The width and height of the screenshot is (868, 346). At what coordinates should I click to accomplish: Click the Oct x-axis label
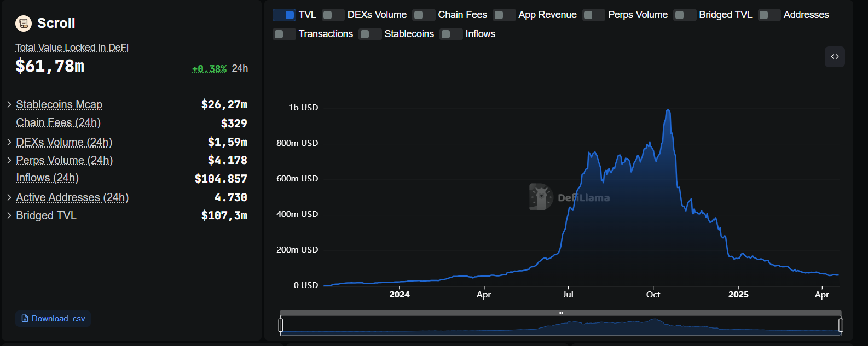coord(653,294)
